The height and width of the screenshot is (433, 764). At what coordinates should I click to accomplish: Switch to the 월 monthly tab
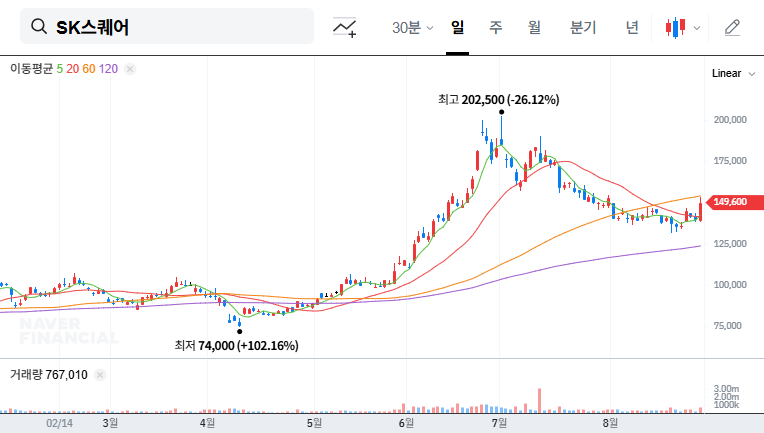coord(535,27)
